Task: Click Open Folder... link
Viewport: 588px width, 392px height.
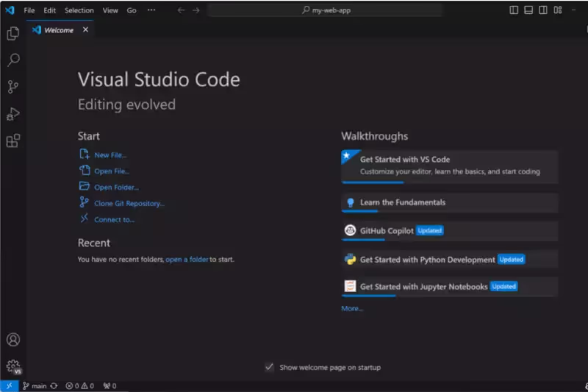Action: [x=117, y=188]
